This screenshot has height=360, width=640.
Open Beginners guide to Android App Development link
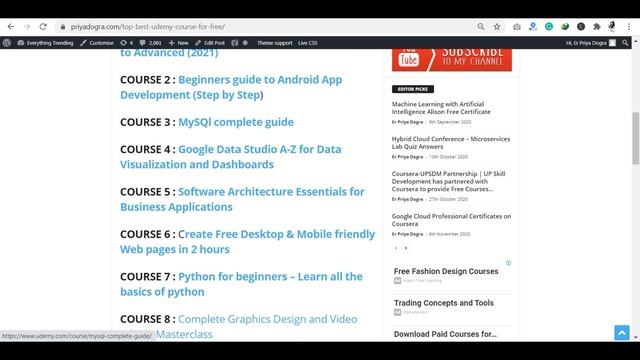click(231, 87)
